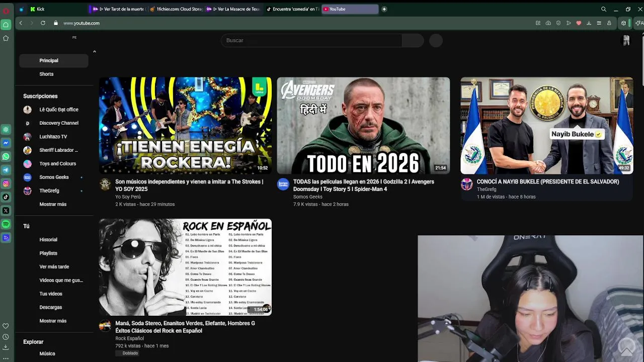Expand the Tú section's Mostrar más
The height and width of the screenshot is (362, 644).
tap(53, 321)
